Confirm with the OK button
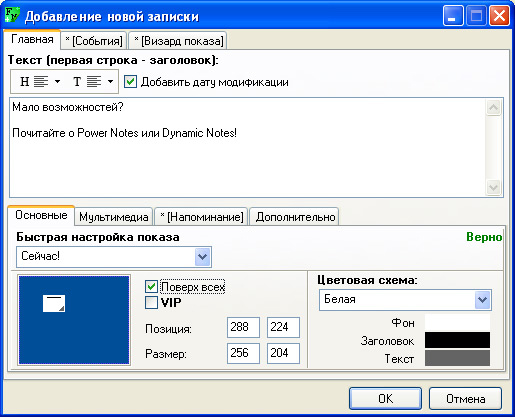This screenshot has height=417, width=515. coord(385,398)
